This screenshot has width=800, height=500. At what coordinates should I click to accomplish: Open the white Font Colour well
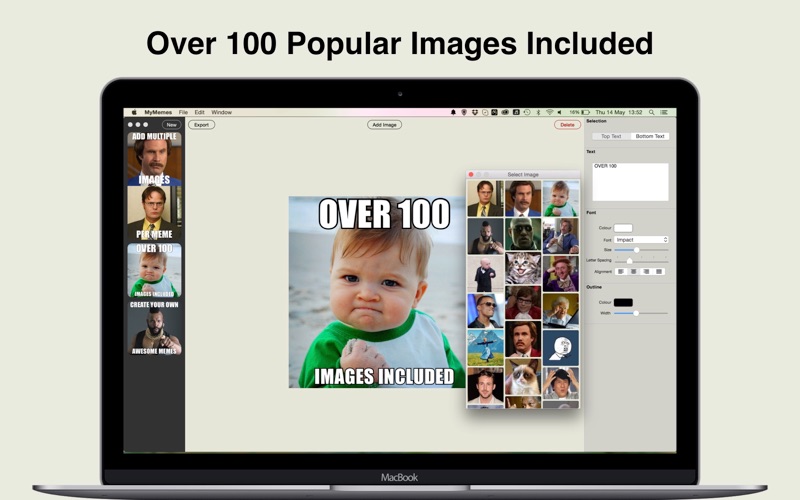click(x=623, y=228)
